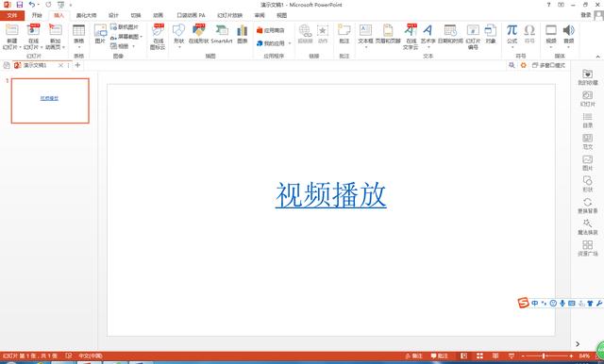Expand the 屏幕截图 screenshot dropdown

click(142, 37)
